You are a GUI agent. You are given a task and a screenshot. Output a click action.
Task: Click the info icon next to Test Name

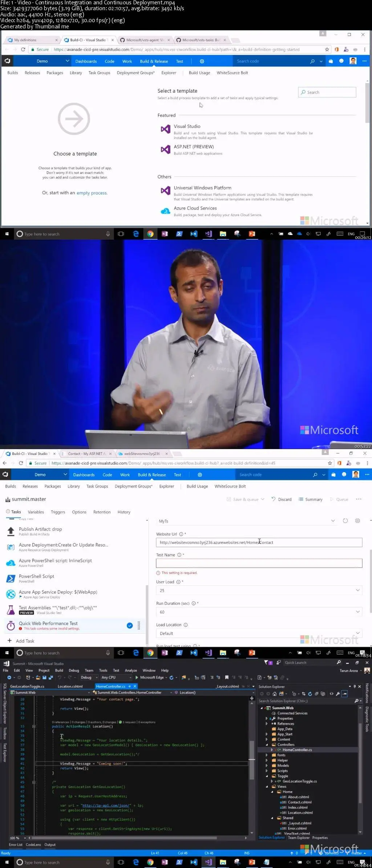pos(179,555)
